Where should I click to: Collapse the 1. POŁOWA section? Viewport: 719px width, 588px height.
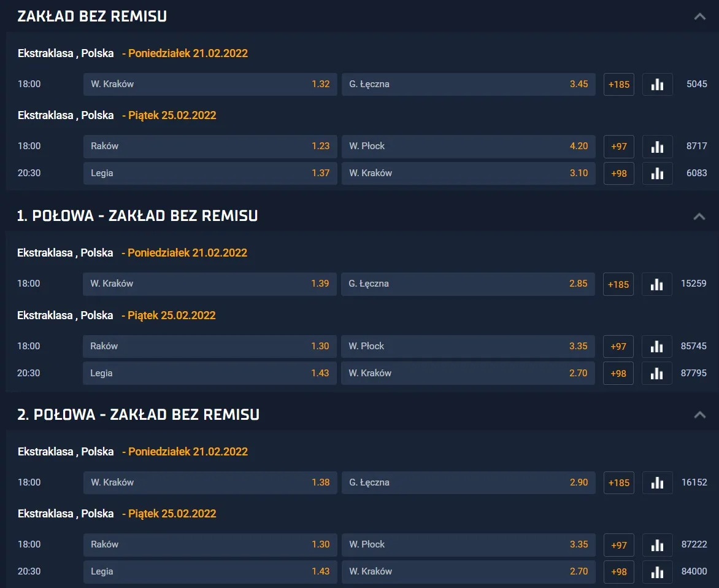(698, 215)
